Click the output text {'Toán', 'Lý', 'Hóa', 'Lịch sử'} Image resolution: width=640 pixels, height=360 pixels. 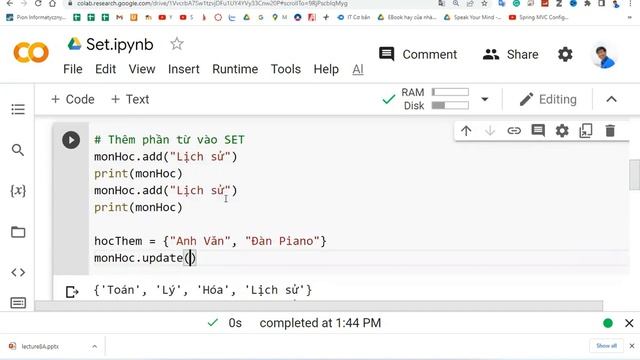(202, 290)
